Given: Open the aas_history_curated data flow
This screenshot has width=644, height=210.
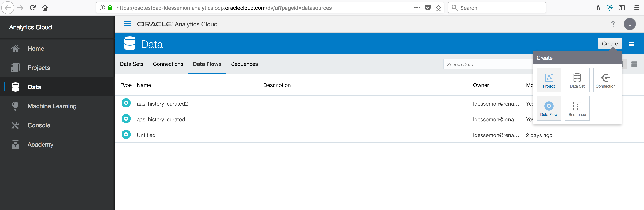Looking at the screenshot, I should 161,119.
